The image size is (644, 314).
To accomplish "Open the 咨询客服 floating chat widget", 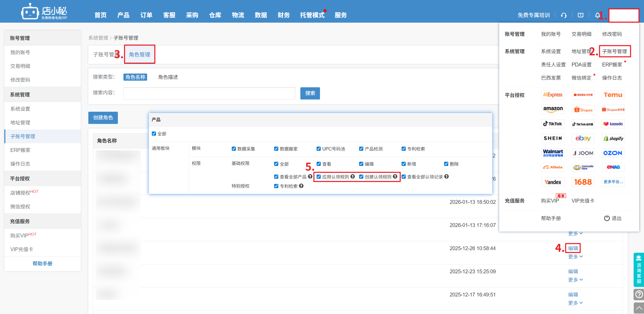I will click(x=639, y=269).
